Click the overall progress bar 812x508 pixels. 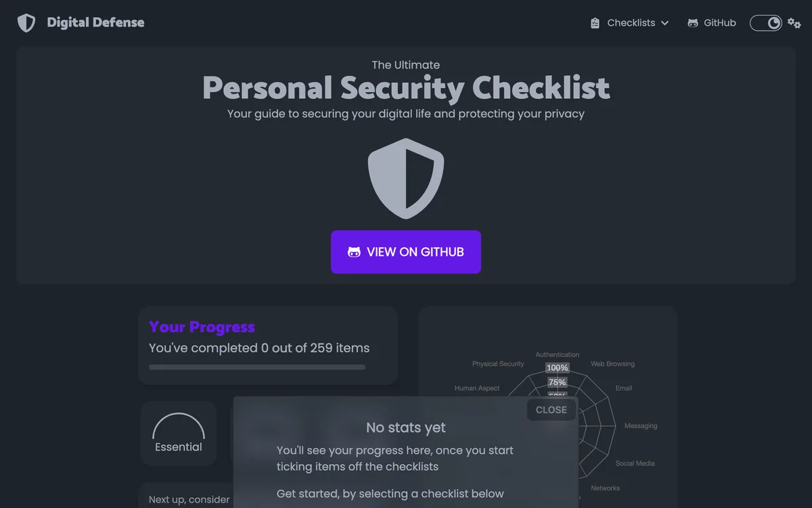(x=257, y=367)
